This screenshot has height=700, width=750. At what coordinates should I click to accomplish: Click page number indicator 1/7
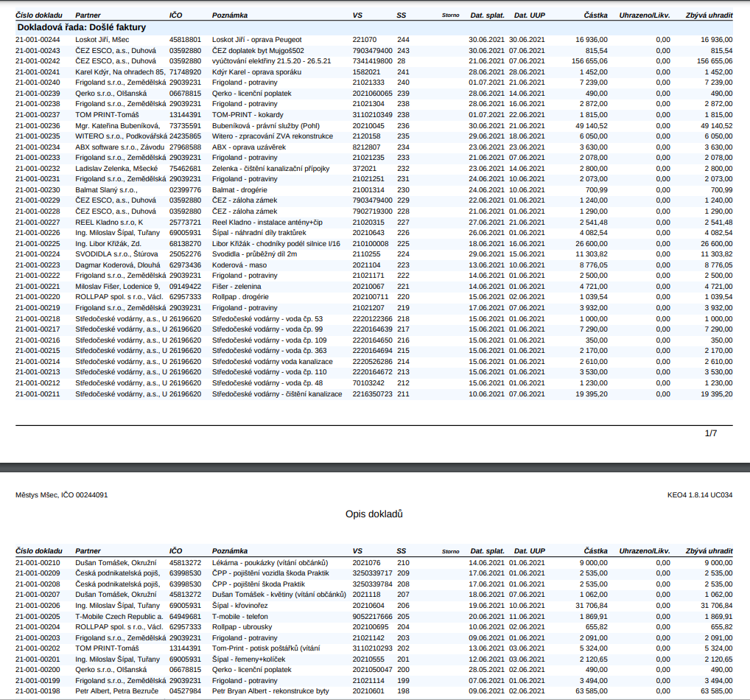(x=711, y=433)
